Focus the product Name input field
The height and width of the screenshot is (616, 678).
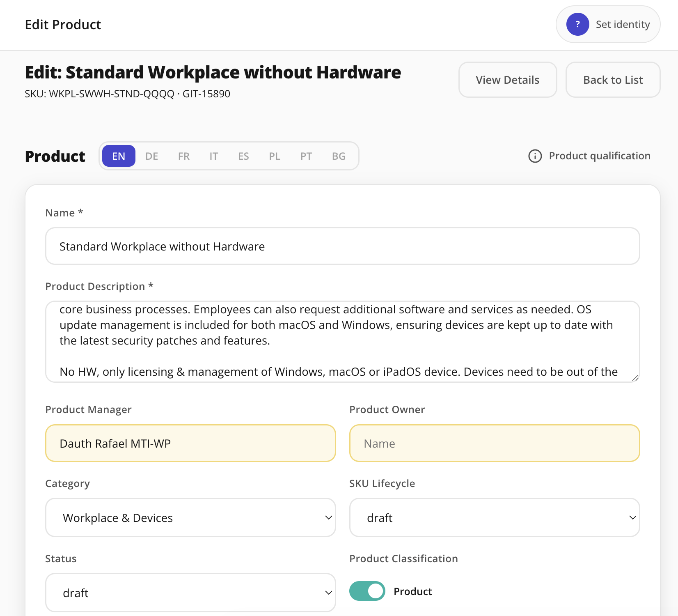[x=343, y=246]
